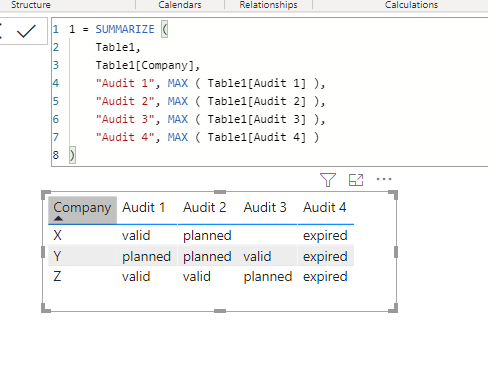Image resolution: width=488 pixels, height=390 pixels.
Task: Select planned Audit 3 cell in row Z
Action: click(x=268, y=277)
